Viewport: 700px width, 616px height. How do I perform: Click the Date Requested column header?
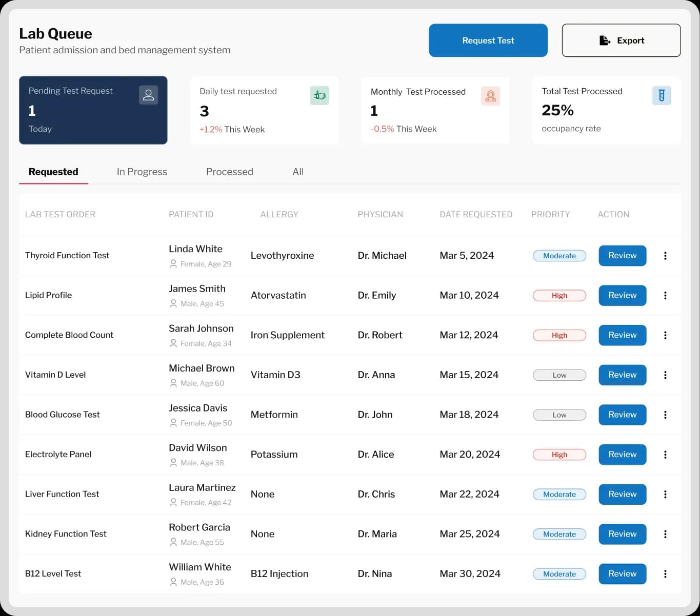pyautogui.click(x=475, y=214)
